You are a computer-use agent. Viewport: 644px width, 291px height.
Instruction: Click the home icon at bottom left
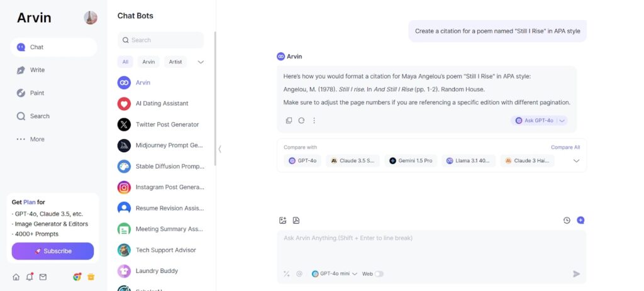[x=16, y=277]
